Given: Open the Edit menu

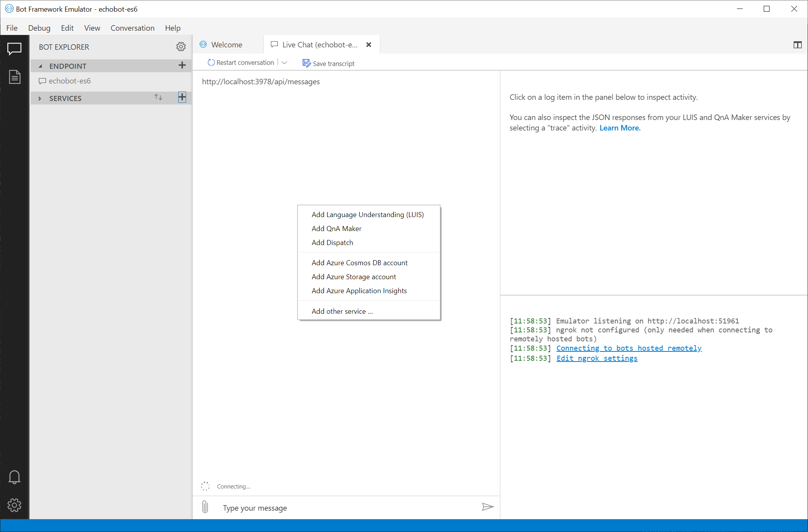Looking at the screenshot, I should (67, 28).
